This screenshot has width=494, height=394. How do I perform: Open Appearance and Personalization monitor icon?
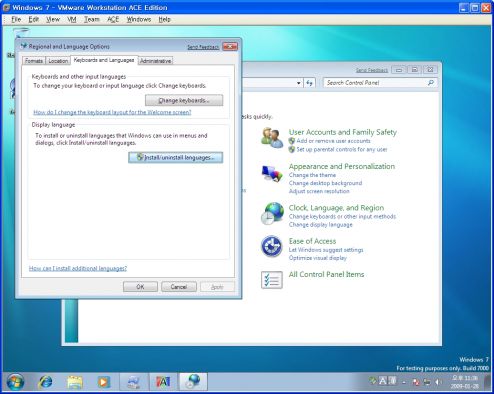pos(272,174)
